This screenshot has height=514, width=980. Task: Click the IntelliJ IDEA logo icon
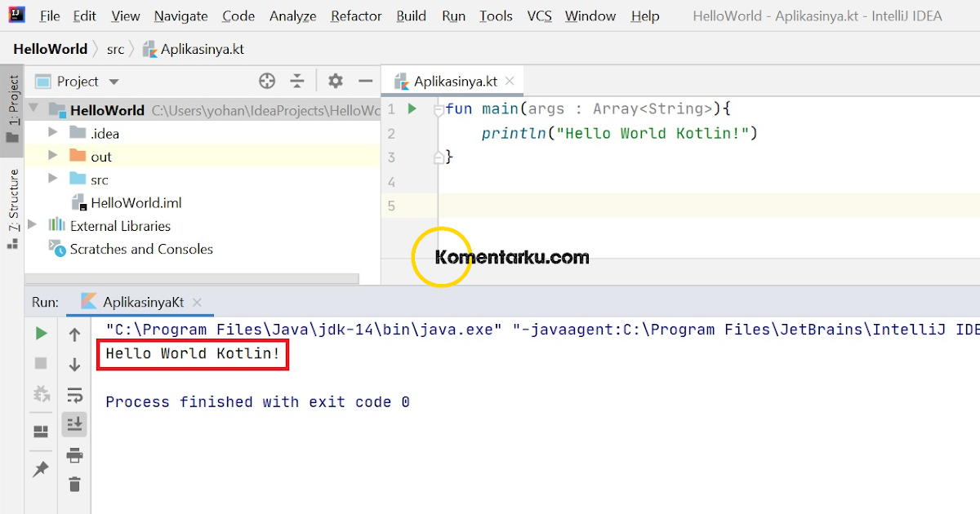[x=16, y=15]
